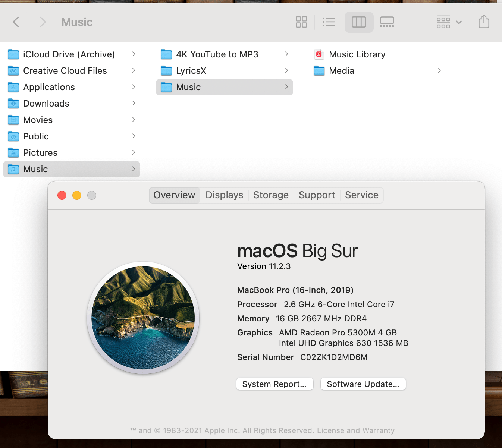Image resolution: width=502 pixels, height=448 pixels.
Task: Click the Movies folder icon
Action: click(x=13, y=120)
